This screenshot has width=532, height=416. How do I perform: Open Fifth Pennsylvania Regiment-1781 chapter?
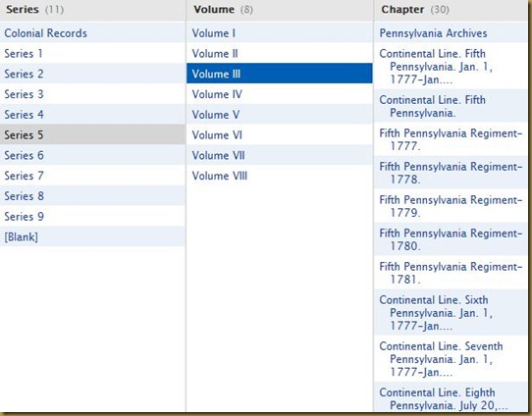click(x=451, y=272)
